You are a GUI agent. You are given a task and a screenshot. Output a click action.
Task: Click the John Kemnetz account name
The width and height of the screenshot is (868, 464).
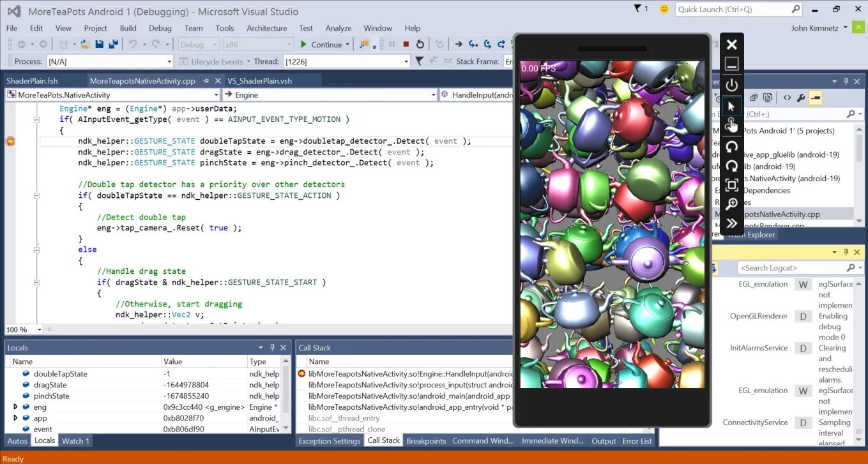point(816,28)
